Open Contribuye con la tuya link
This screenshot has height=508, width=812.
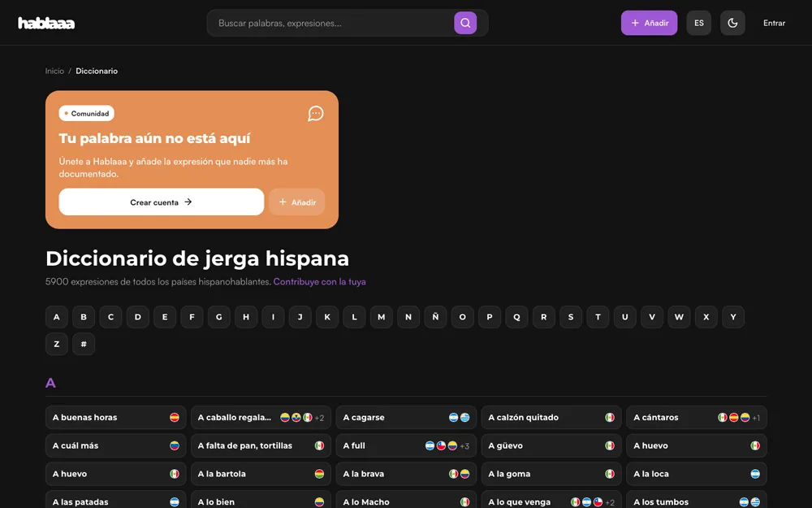[319, 281]
